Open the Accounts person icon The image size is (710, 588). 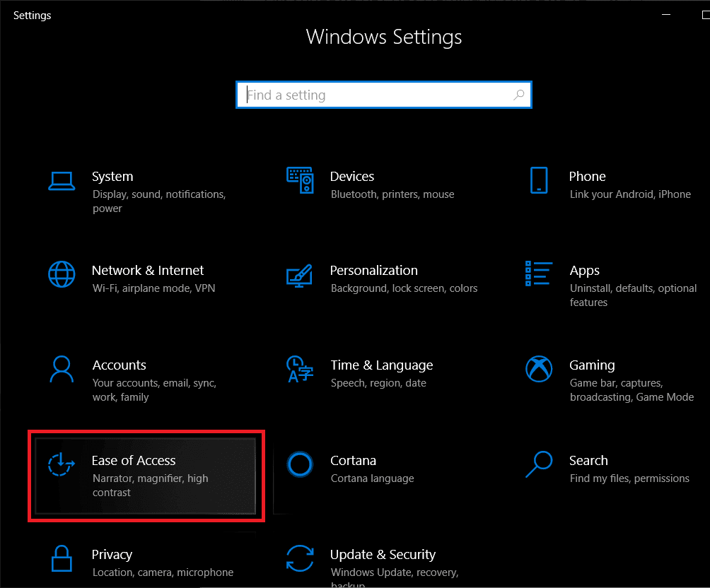62,369
